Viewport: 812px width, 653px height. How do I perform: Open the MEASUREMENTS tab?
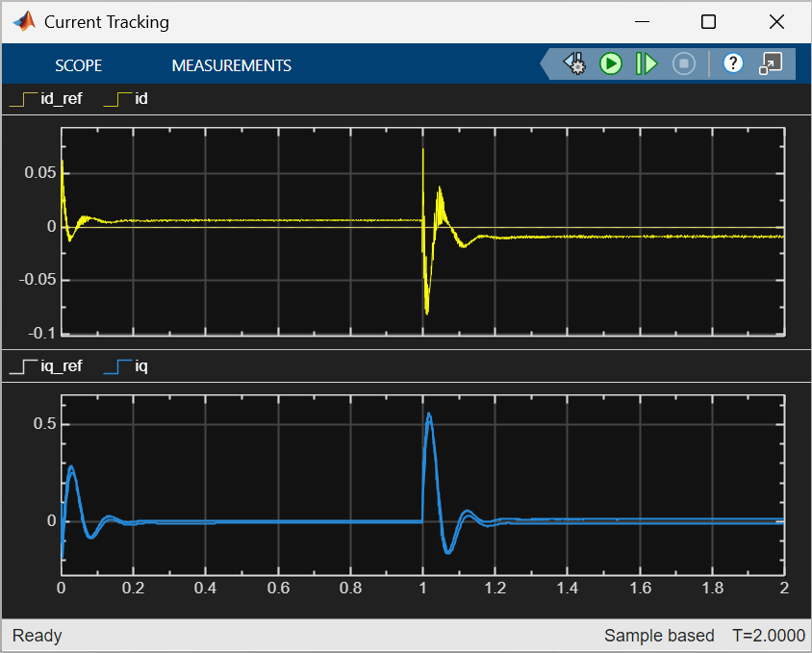point(231,65)
